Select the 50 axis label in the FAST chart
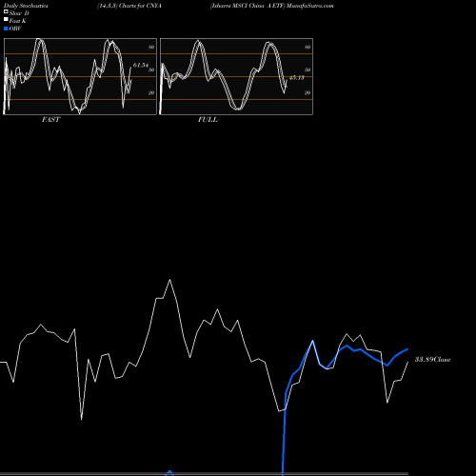 click(x=151, y=69)
